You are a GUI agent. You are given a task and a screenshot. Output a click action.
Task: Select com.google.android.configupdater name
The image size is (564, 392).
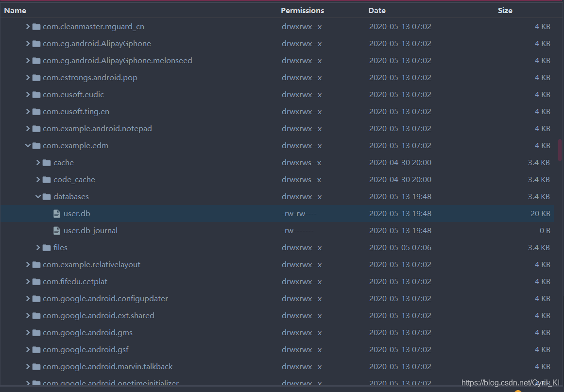pos(105,299)
